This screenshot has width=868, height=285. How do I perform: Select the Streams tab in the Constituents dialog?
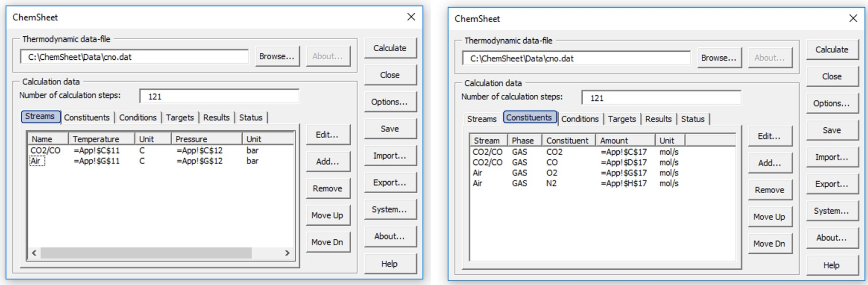tap(482, 119)
